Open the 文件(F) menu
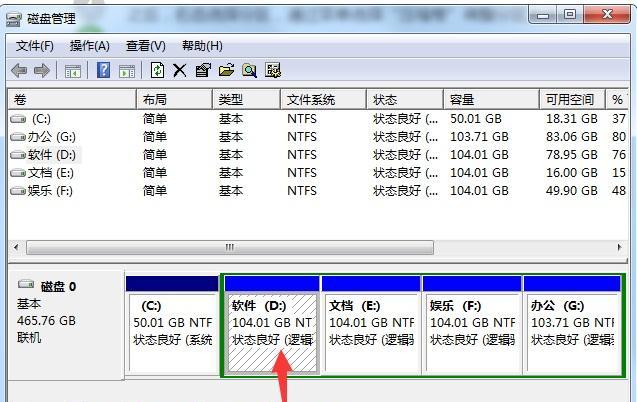 coord(35,46)
